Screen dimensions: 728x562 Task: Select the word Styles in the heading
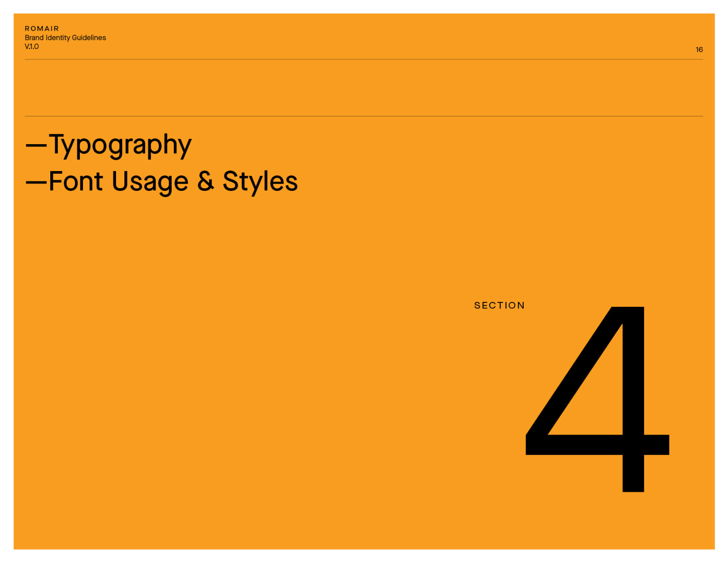click(x=260, y=182)
